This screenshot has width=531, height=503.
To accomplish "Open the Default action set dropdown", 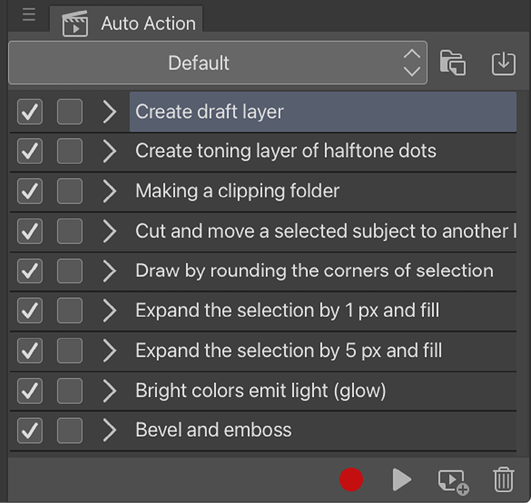I will point(218,63).
